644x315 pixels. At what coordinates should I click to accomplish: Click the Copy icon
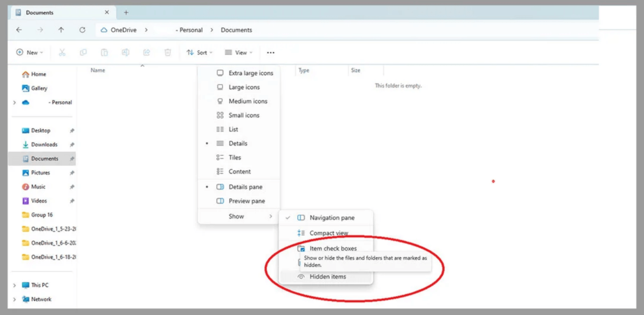coord(83,52)
